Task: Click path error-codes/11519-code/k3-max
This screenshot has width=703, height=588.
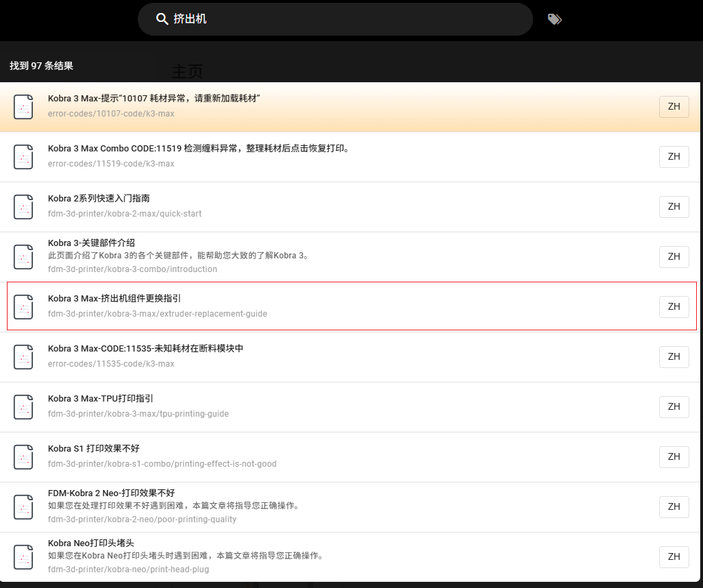Action: [x=111, y=164]
